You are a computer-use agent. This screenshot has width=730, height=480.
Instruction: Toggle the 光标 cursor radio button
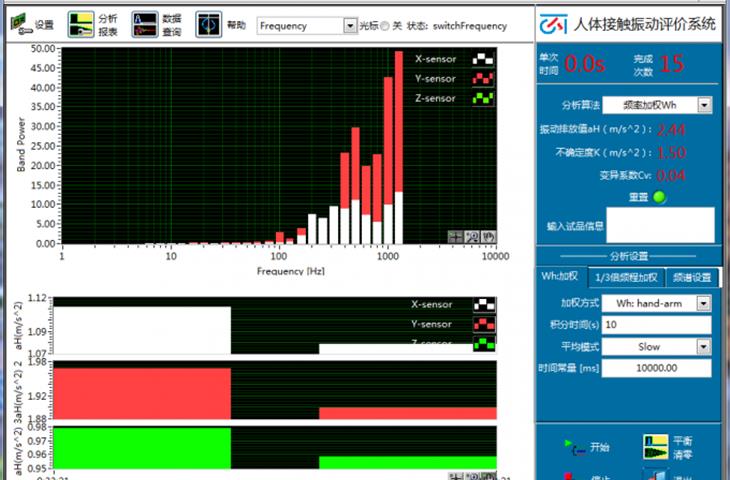pos(384,26)
